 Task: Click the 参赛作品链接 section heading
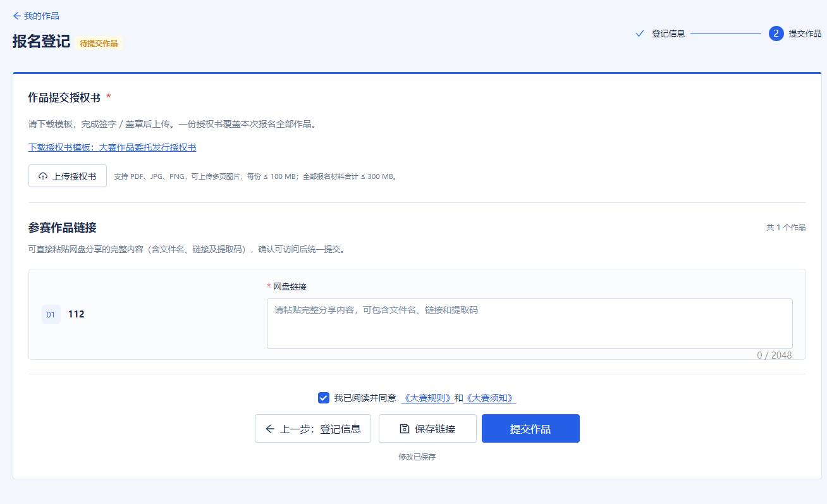tap(63, 228)
